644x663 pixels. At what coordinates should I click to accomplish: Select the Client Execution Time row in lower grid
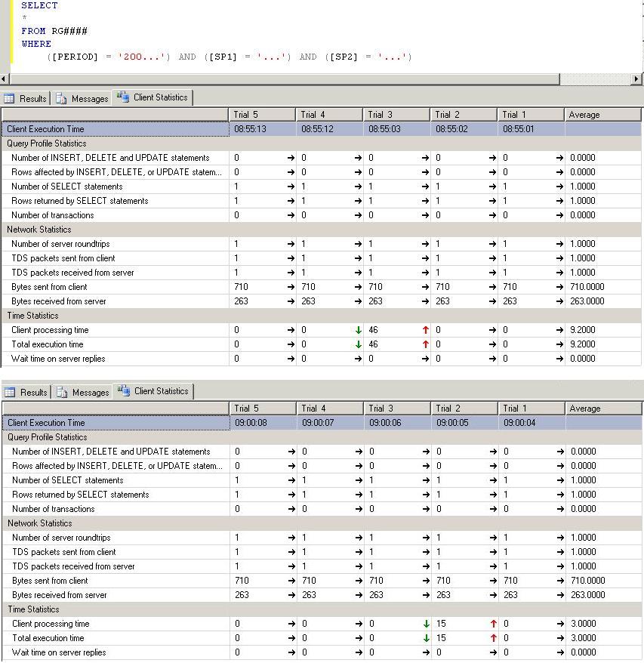115,423
